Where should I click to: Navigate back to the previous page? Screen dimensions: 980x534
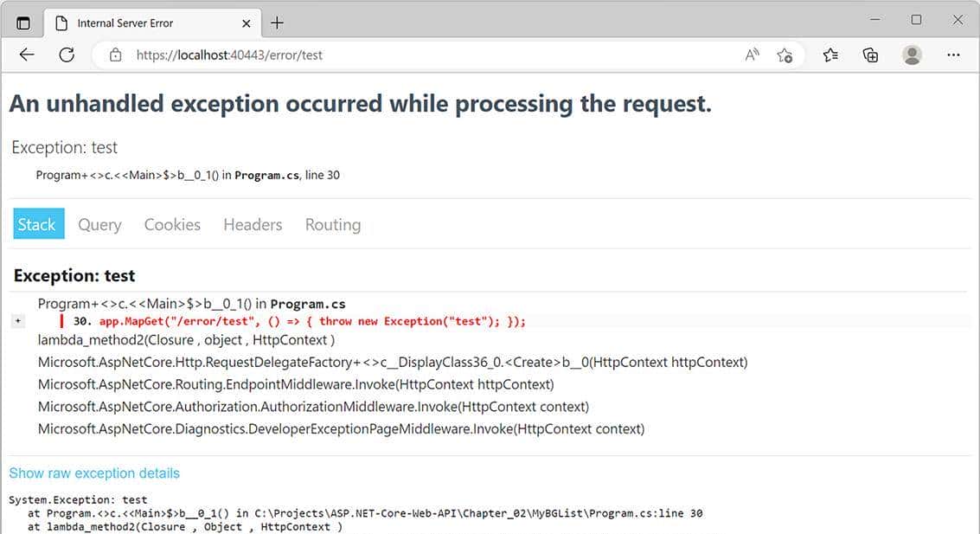(x=26, y=55)
